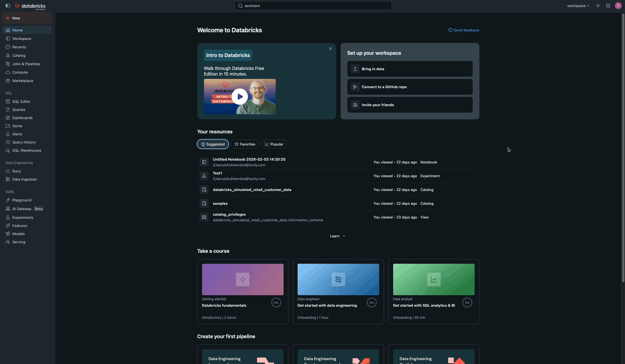The width and height of the screenshot is (625, 364).
Task: Click the Send feedback link
Action: pyautogui.click(x=463, y=30)
